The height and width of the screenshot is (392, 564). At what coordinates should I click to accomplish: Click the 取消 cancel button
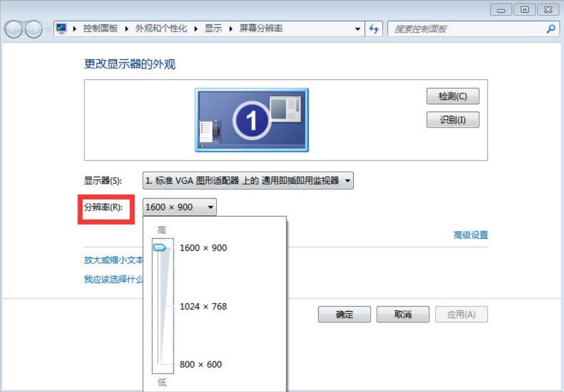[403, 314]
